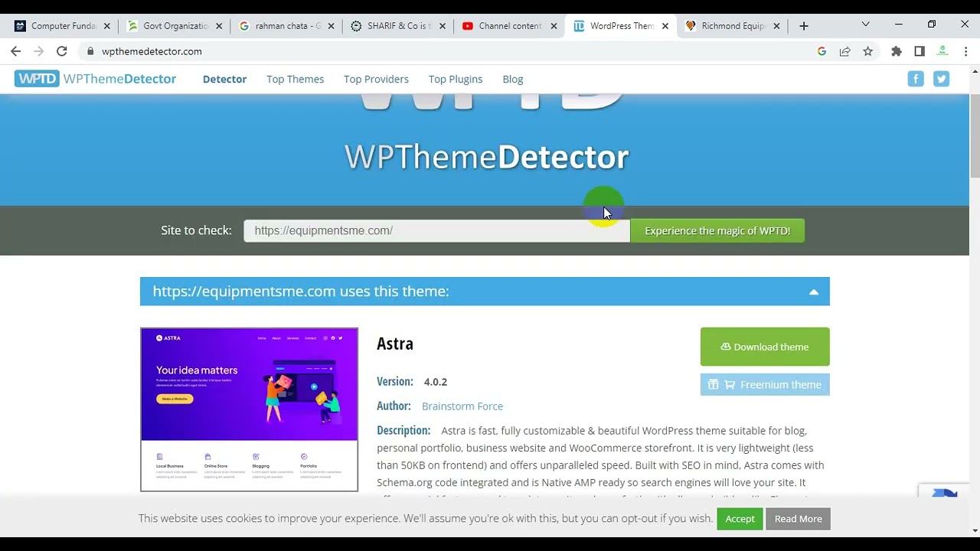
Task: Close the WordPress Theme tab
Action: 665,26
